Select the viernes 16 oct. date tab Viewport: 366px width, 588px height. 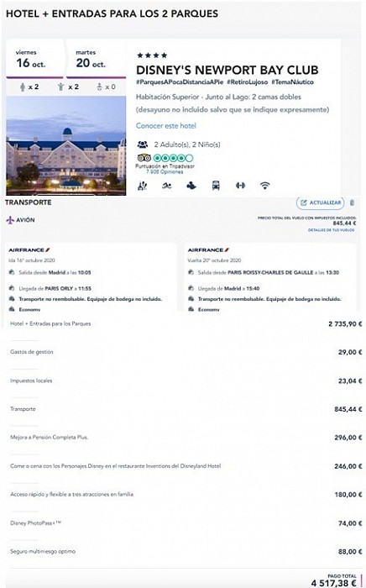[x=35, y=59]
